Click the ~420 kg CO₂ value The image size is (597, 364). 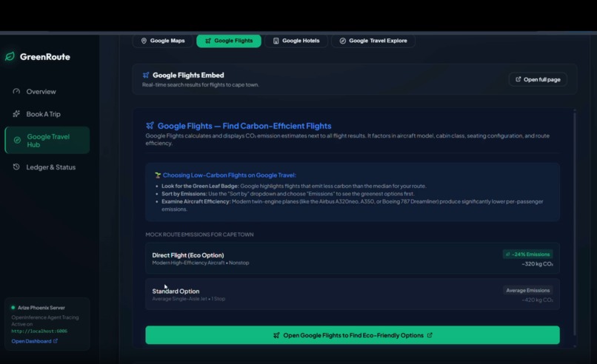point(537,300)
